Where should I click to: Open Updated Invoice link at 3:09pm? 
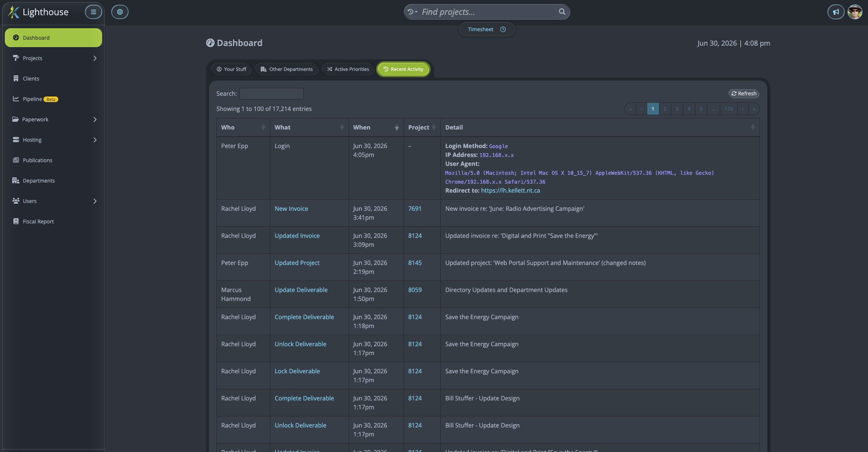click(x=297, y=236)
